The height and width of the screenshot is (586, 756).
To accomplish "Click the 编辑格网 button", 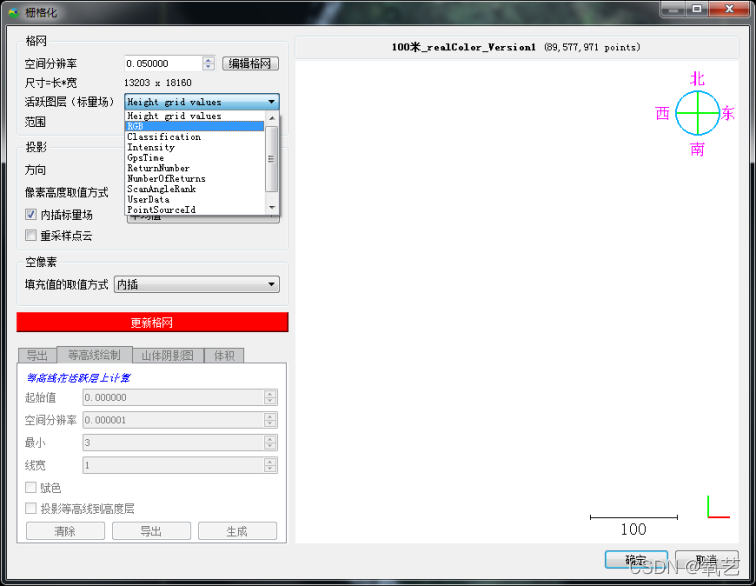I will coord(250,63).
